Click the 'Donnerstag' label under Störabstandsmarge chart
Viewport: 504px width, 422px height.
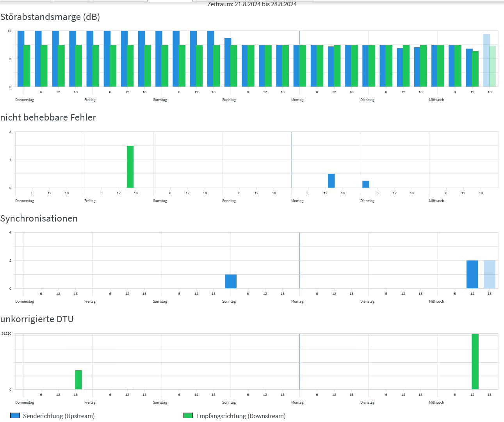click(x=25, y=100)
